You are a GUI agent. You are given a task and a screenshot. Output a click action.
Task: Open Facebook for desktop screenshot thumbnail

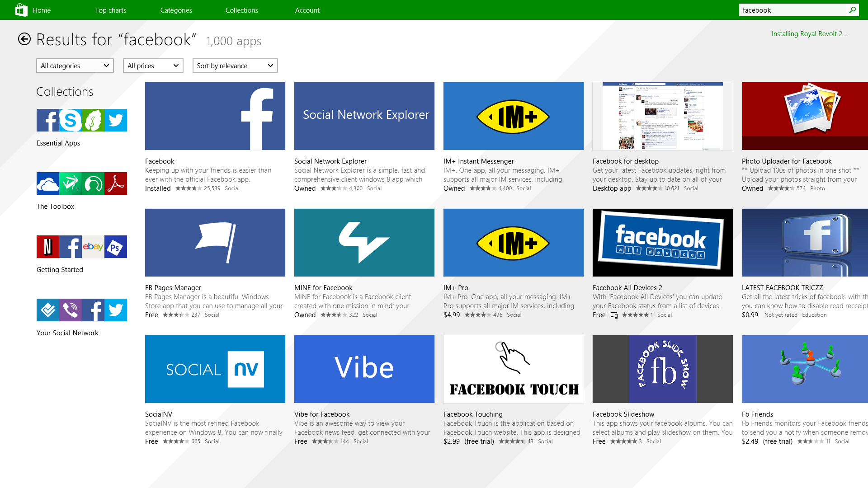click(662, 116)
